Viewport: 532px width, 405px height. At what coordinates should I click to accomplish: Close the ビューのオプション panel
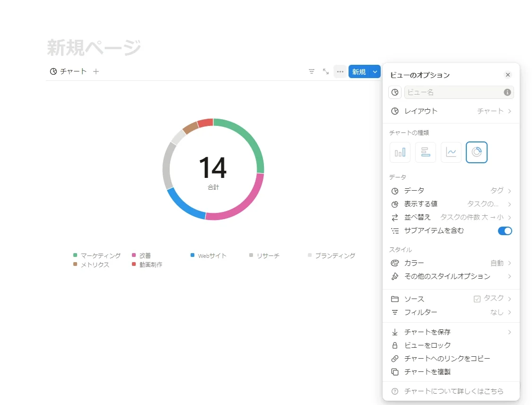508,75
